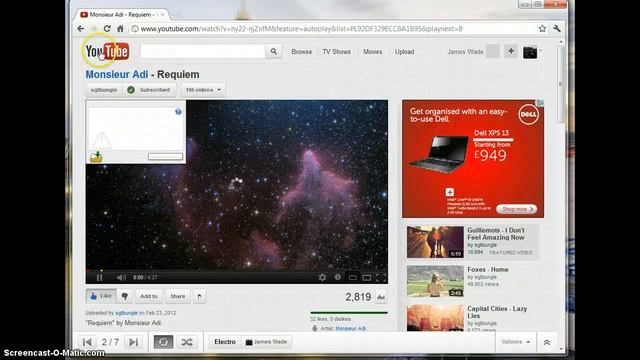Select the Monsieur Adi - Requiem tab
640x360 pixels.
120,15
